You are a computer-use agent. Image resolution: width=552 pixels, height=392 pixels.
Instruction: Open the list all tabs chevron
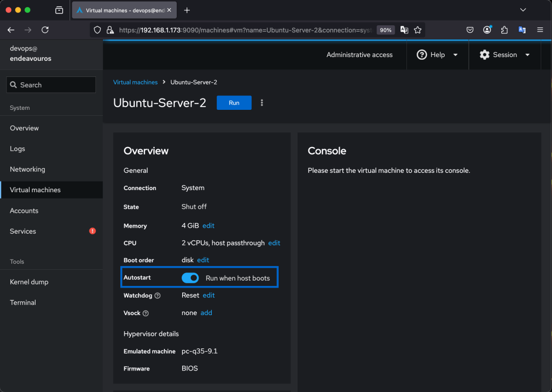522,10
